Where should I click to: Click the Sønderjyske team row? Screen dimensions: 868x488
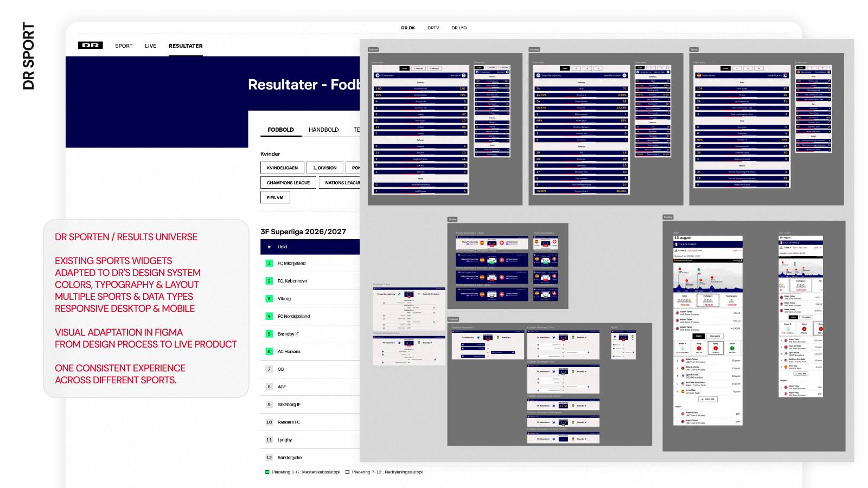[x=310, y=458]
